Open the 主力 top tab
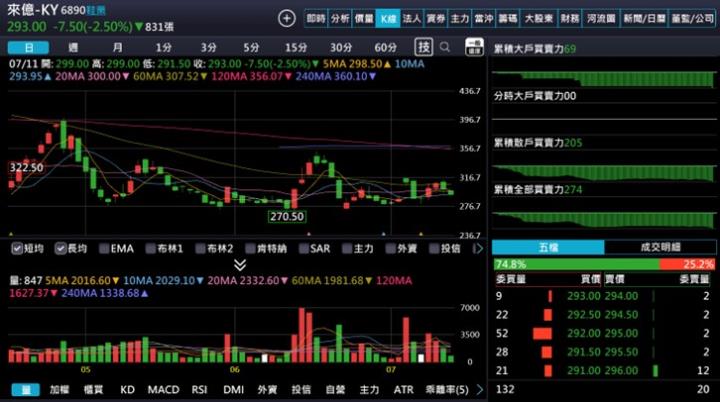This screenshot has width=720, height=402. [x=459, y=18]
